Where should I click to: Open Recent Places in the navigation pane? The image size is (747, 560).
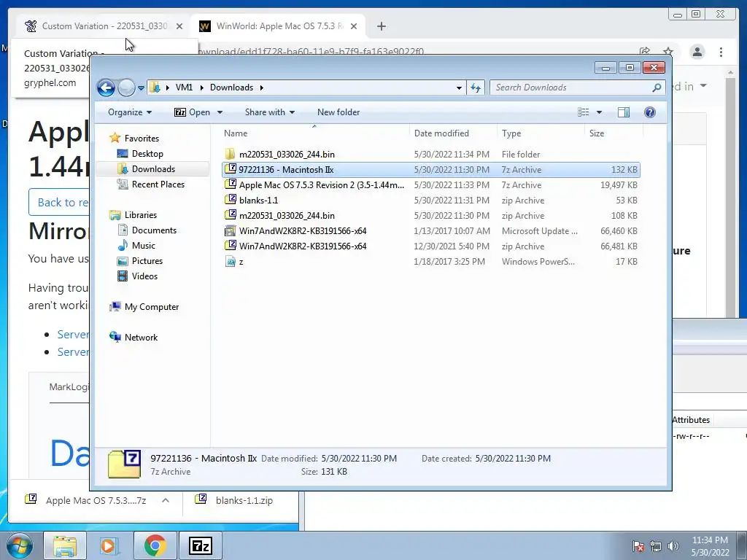pos(158,184)
